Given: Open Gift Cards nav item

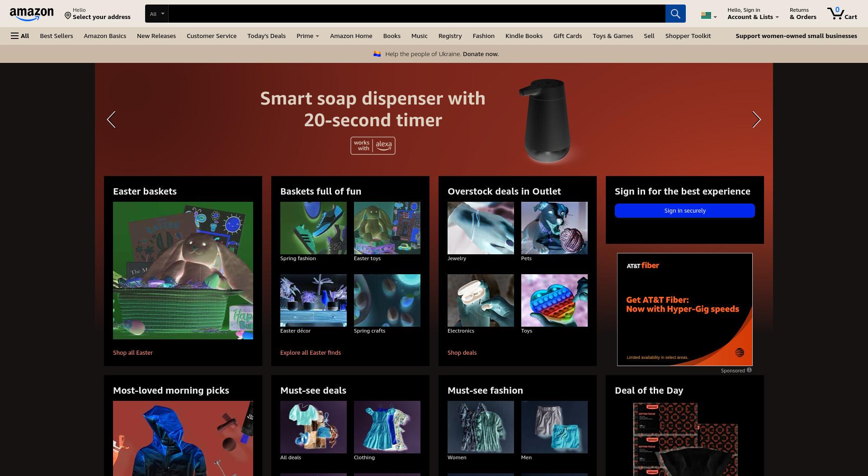Looking at the screenshot, I should tap(567, 36).
